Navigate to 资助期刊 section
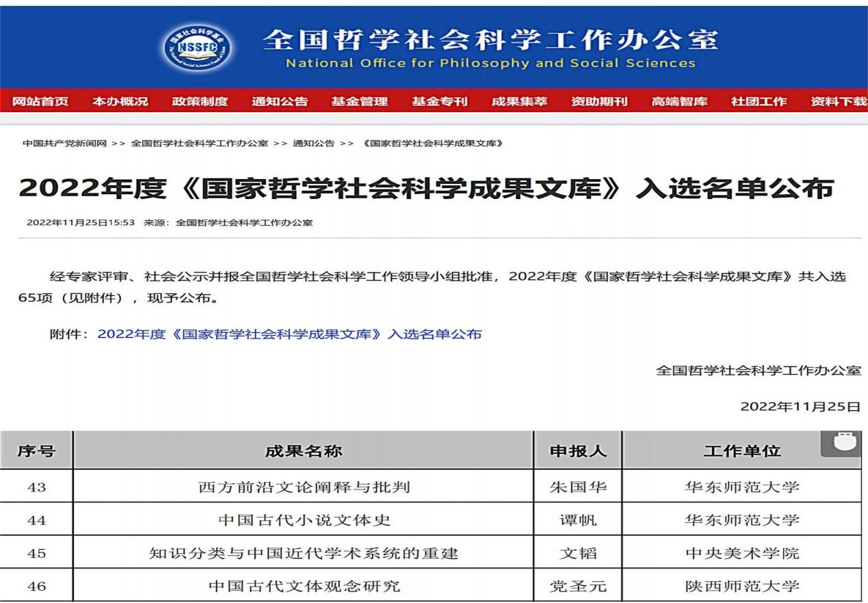 [599, 101]
